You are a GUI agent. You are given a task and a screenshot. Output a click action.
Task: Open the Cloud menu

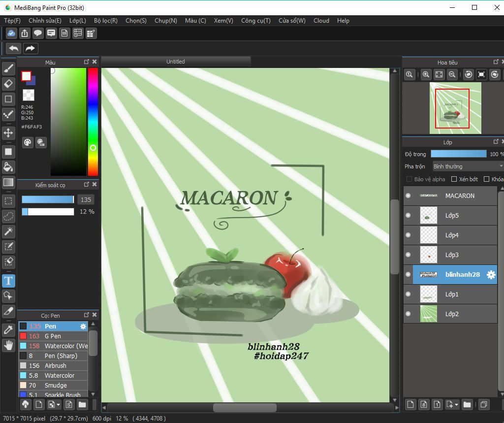321,21
